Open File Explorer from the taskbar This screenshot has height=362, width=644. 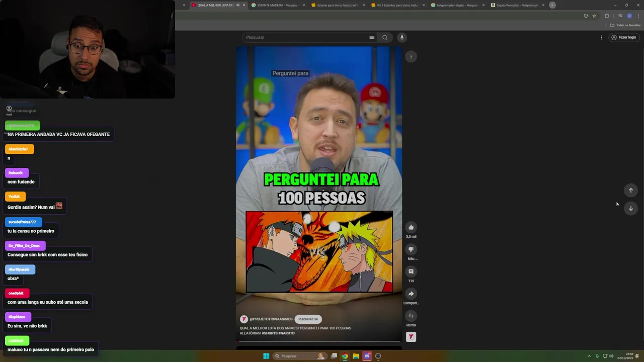pos(356,356)
